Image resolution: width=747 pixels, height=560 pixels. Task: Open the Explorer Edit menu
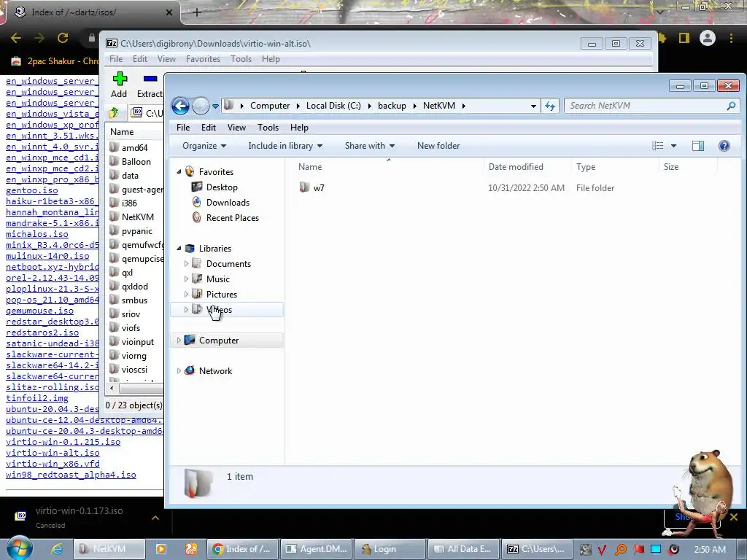(208, 127)
